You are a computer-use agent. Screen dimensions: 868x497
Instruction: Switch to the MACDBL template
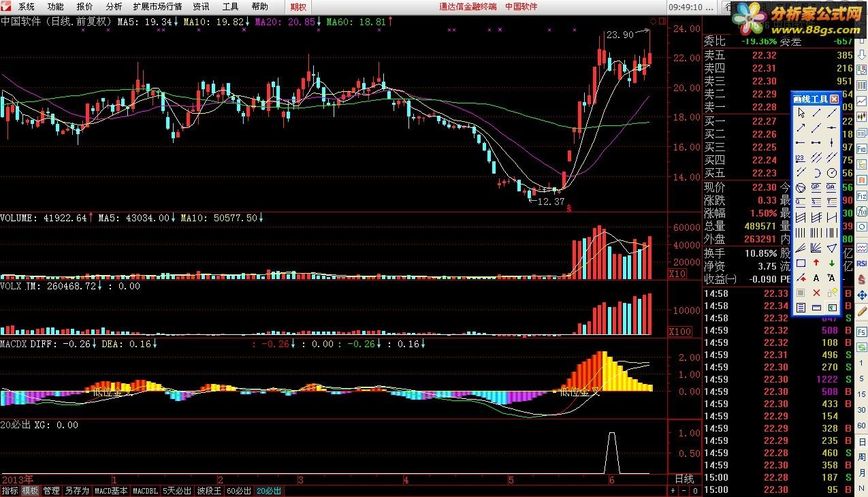(145, 491)
